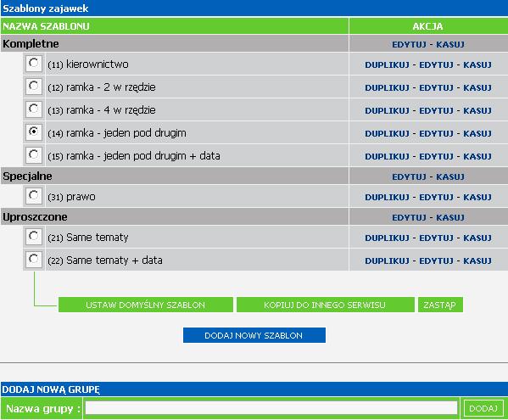Click the (31) prawo template name
Image resolution: width=508 pixels, height=420 pixels.
pos(71,197)
